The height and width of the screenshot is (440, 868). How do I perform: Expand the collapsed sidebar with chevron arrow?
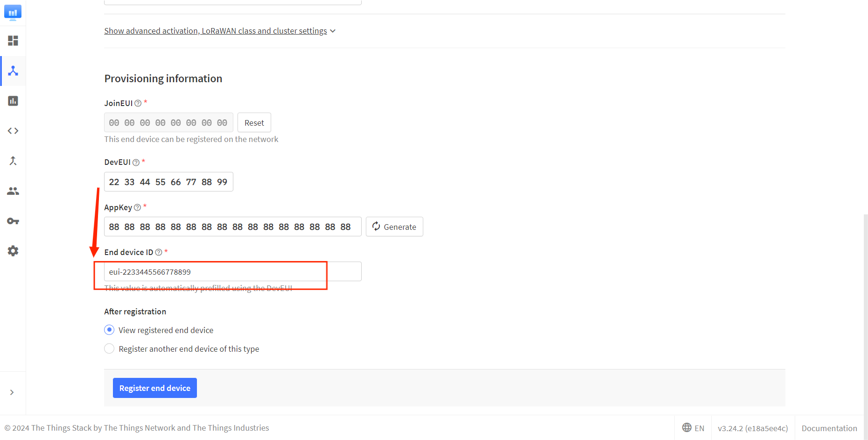(x=12, y=392)
